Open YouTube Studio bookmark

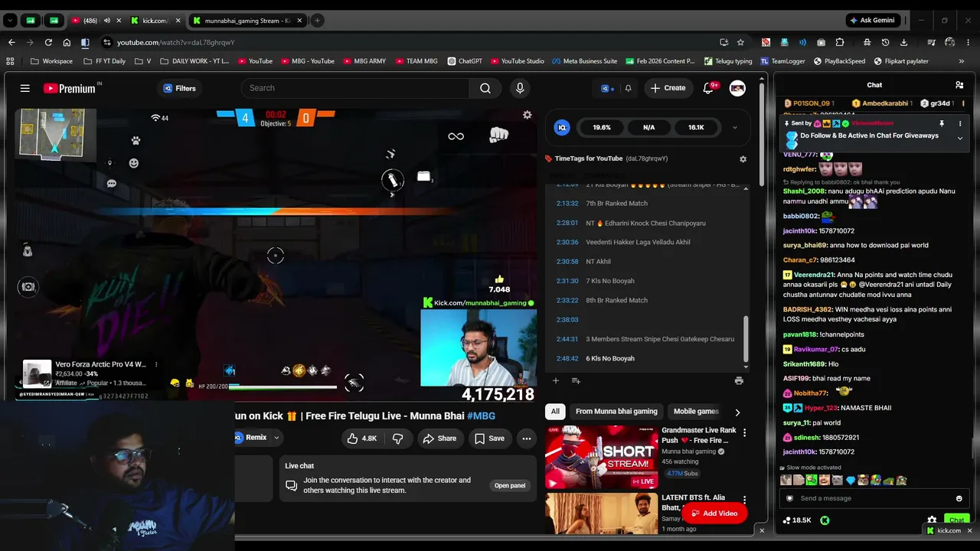518,61
